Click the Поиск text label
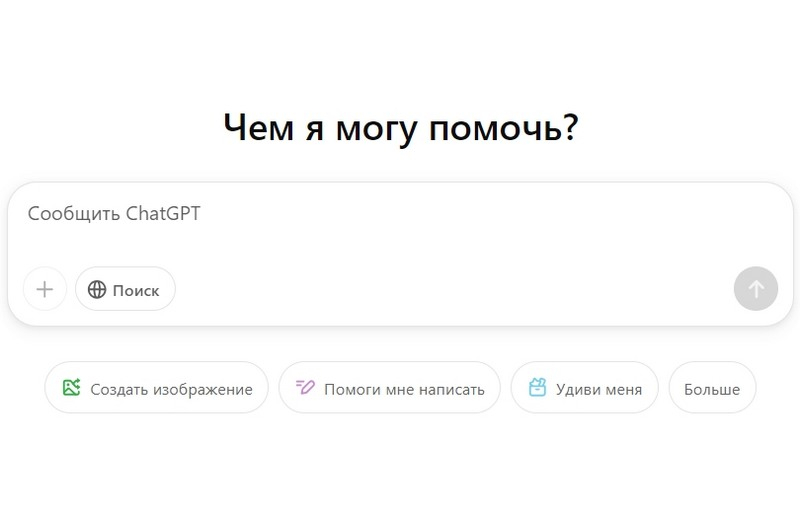 point(136,290)
